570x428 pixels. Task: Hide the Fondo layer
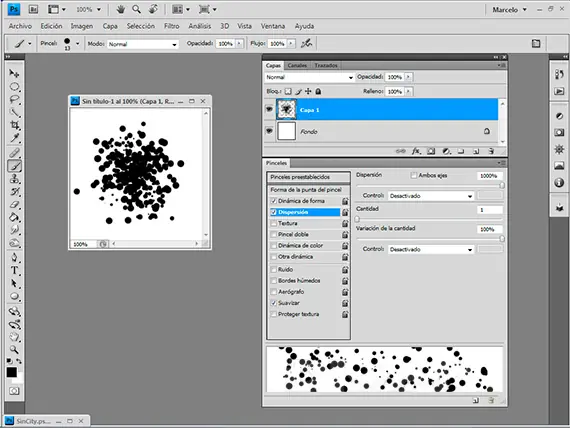(269, 131)
